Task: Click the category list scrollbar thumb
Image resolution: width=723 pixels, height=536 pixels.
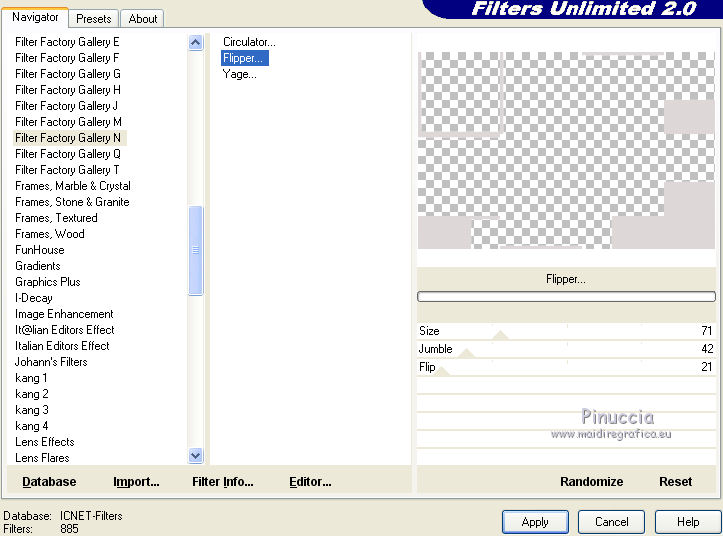Action: 196,250
